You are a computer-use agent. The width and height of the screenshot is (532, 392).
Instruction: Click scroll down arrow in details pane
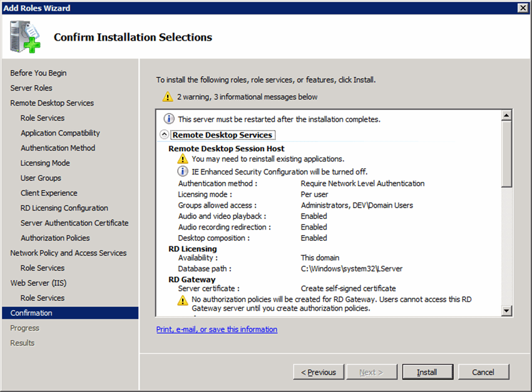tap(506, 311)
